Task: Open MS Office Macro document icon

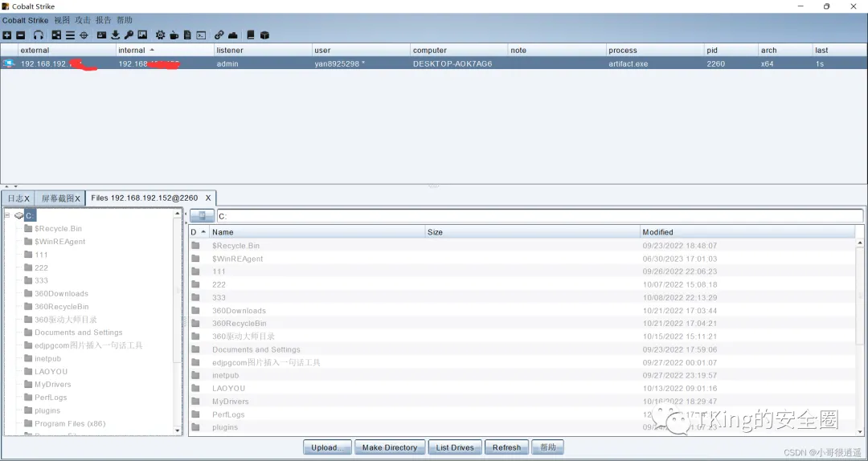Action: (x=187, y=35)
